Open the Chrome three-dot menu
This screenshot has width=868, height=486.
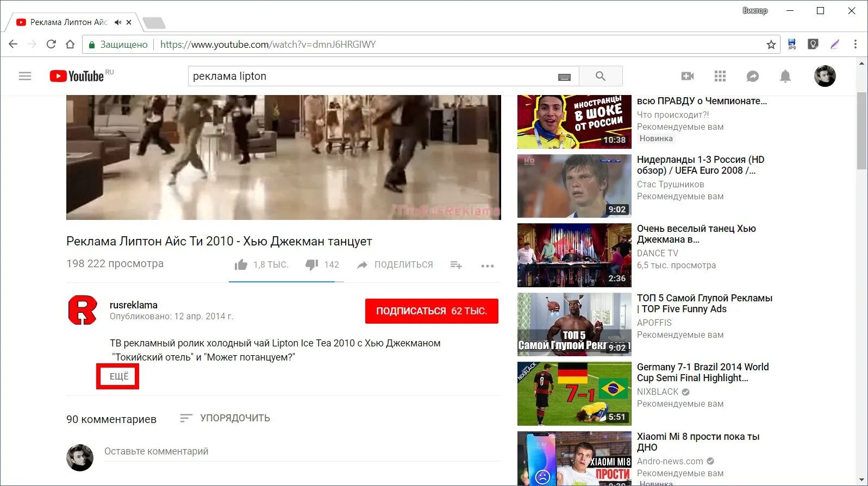pyautogui.click(x=855, y=44)
